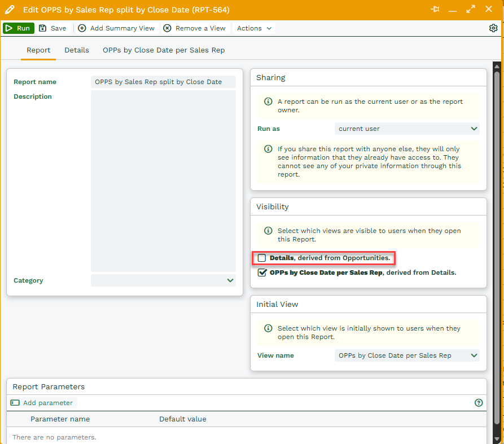The height and width of the screenshot is (444, 504).
Task: Click the pin window icon in title bar
Action: (x=435, y=10)
